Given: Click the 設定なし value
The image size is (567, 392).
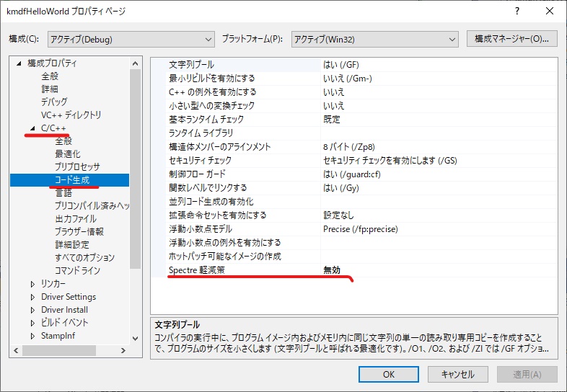Looking at the screenshot, I should (x=338, y=215).
